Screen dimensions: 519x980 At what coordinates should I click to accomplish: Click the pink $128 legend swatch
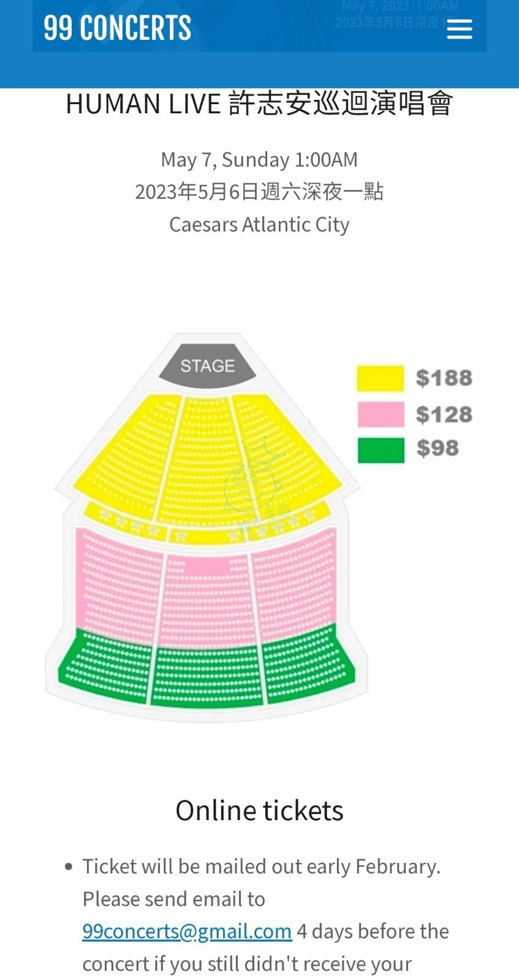click(x=381, y=414)
